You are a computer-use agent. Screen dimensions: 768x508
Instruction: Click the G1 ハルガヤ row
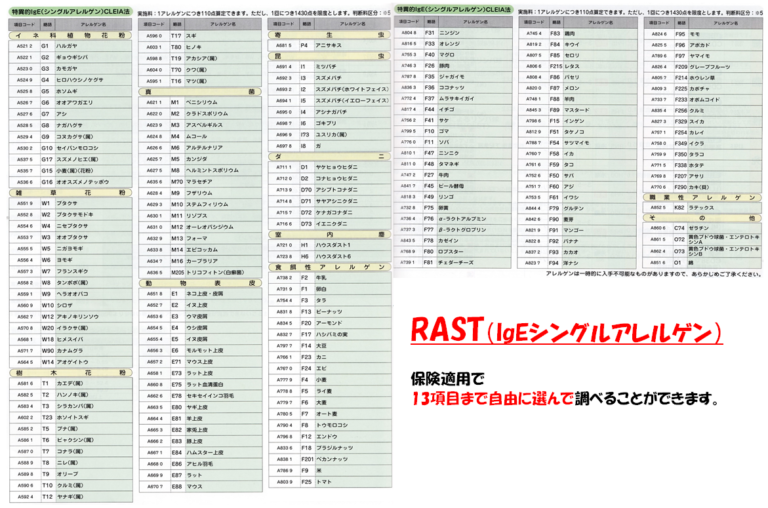pos(71,46)
